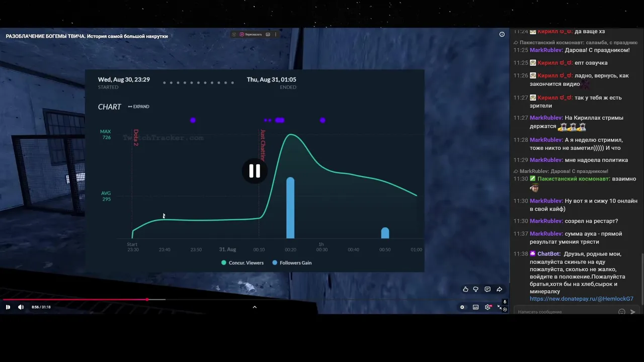Image resolution: width=644 pixels, height=362 pixels.
Task: Toggle subtitles icon in the player controls
Action: (x=475, y=307)
